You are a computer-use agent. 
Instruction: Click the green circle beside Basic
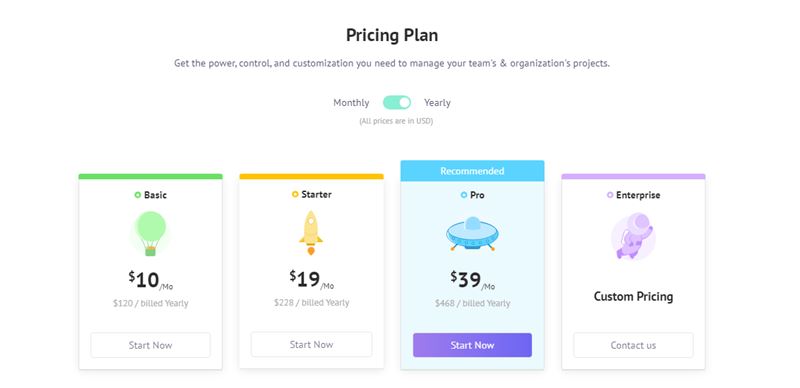138,195
